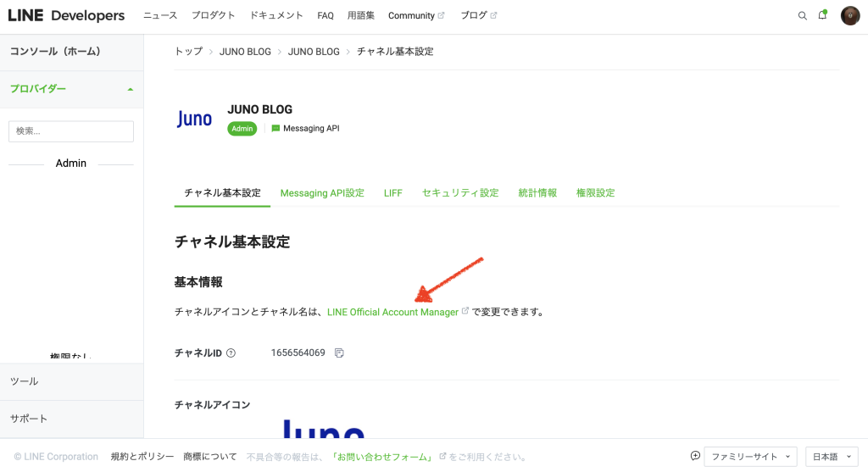This screenshot has width=868, height=472.
Task: Switch to the 統計情報 tab
Action: point(537,193)
